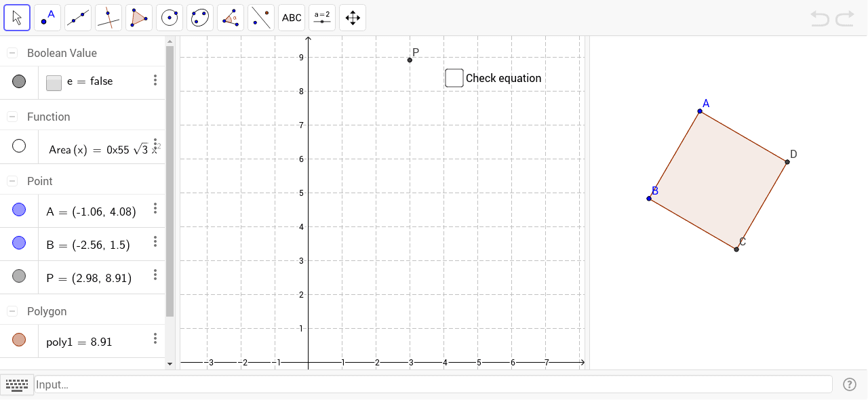Toggle visibility of point B in list
Image resolution: width=868 pixels, height=400 pixels.
19,243
